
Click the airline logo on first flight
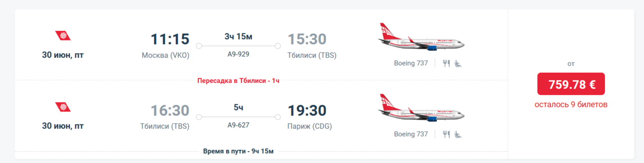(63, 35)
